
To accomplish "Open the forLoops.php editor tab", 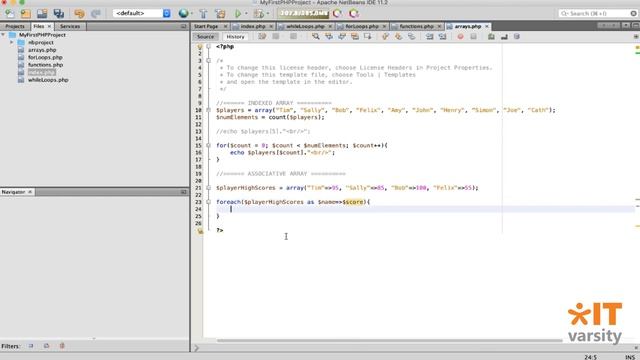I will click(362, 26).
